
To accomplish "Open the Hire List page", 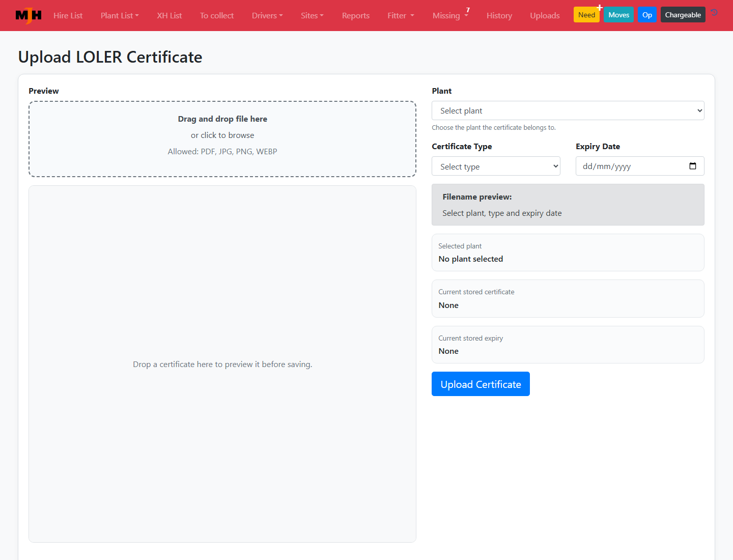I will coord(68,15).
